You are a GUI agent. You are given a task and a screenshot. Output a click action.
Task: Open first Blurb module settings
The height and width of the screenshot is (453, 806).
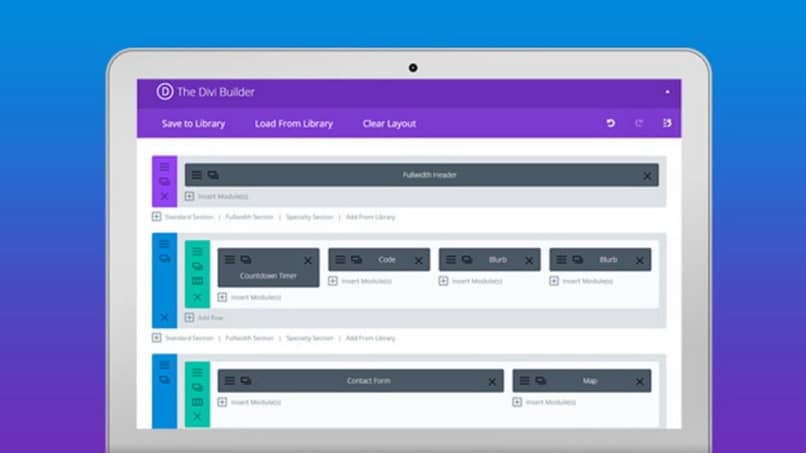(451, 260)
